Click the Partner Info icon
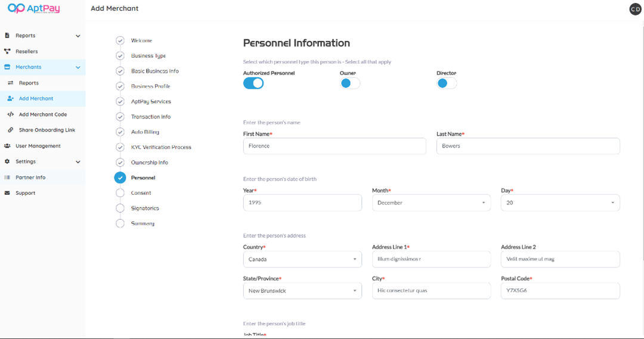 (x=7, y=178)
